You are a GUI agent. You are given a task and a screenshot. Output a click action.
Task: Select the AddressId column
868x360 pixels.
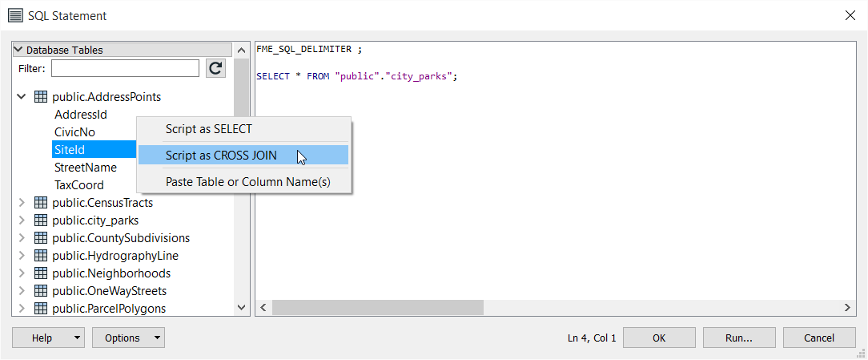click(x=81, y=115)
